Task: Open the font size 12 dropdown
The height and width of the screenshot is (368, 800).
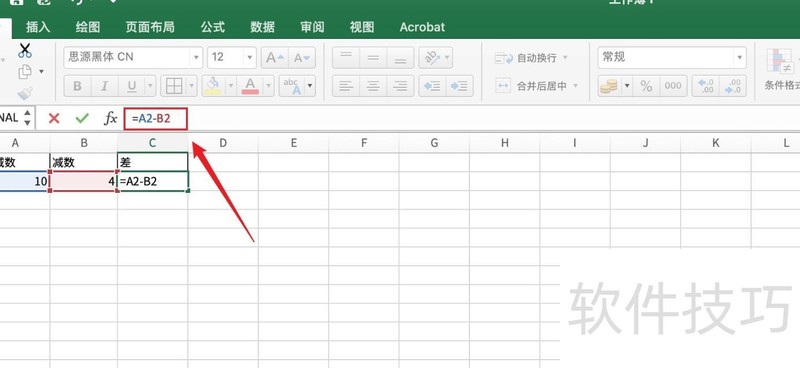Action: [249, 58]
